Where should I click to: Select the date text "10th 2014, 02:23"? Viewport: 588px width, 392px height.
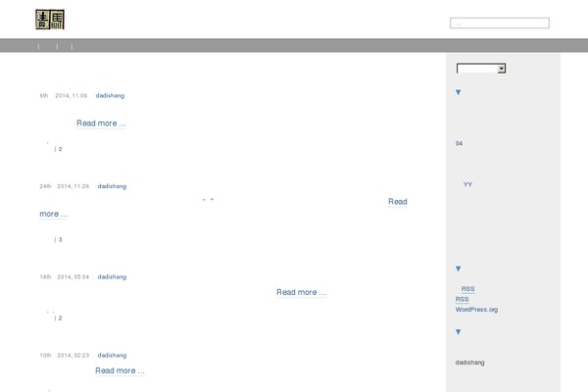tap(65, 355)
